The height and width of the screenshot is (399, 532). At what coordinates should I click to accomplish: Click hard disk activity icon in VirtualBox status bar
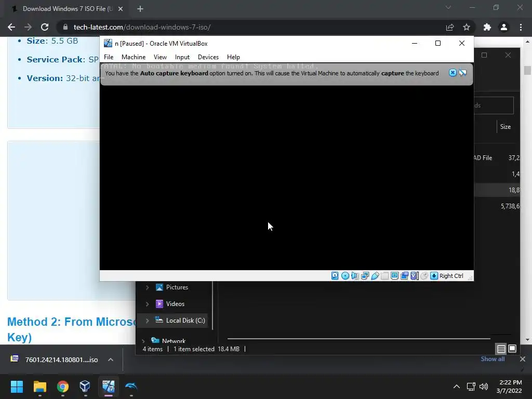tap(335, 276)
